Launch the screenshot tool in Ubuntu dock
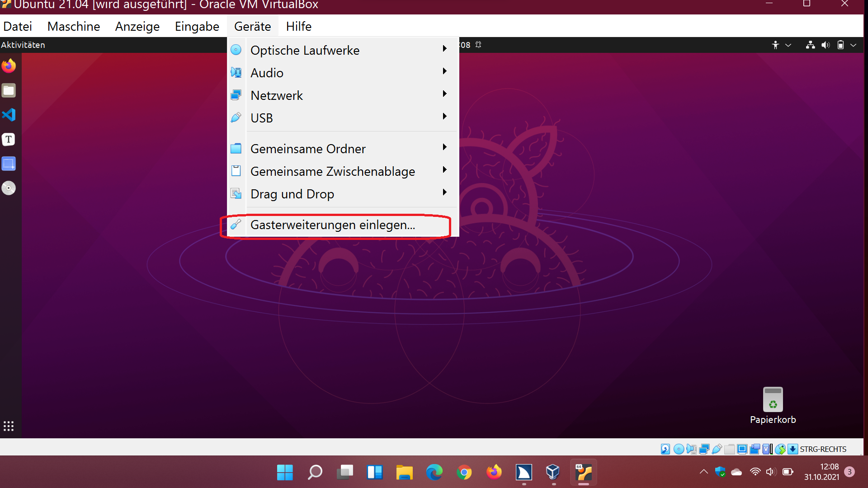The height and width of the screenshot is (488, 868). (9, 164)
